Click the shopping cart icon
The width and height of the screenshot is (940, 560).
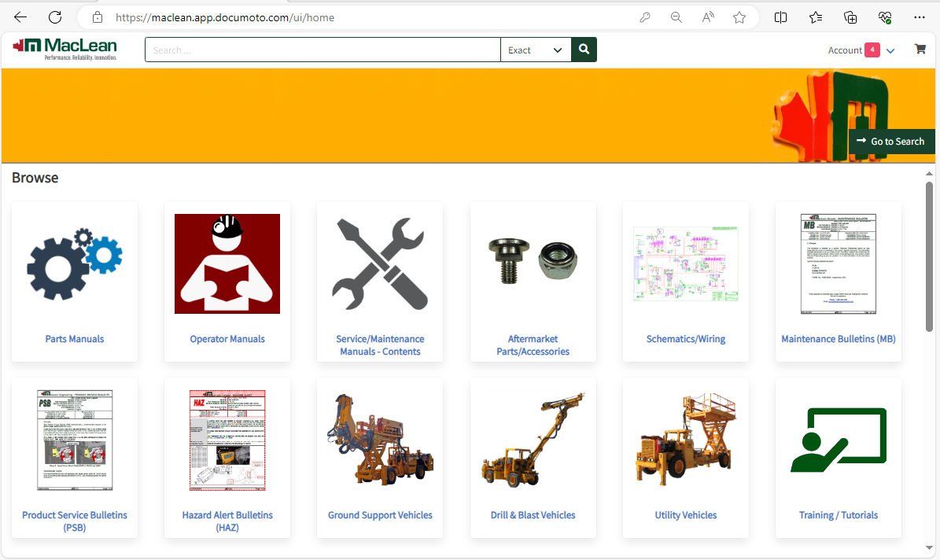(920, 50)
